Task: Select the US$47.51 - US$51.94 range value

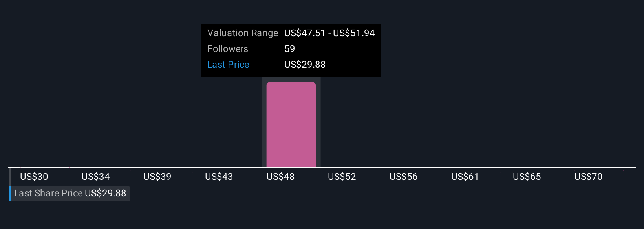Action: 329,33
